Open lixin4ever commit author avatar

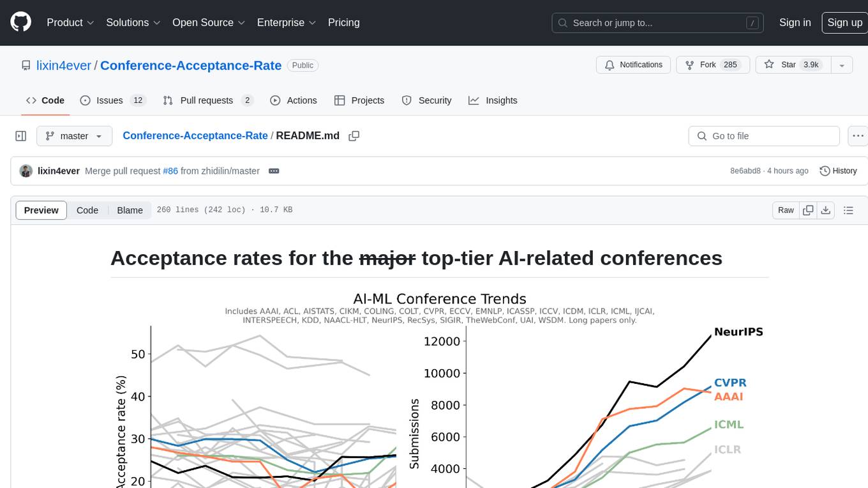[26, 171]
